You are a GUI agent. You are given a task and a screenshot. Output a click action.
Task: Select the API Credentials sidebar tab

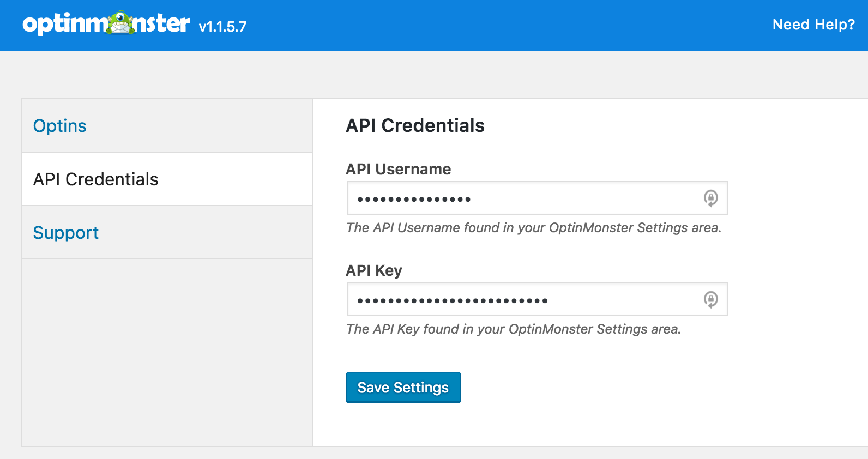167,179
